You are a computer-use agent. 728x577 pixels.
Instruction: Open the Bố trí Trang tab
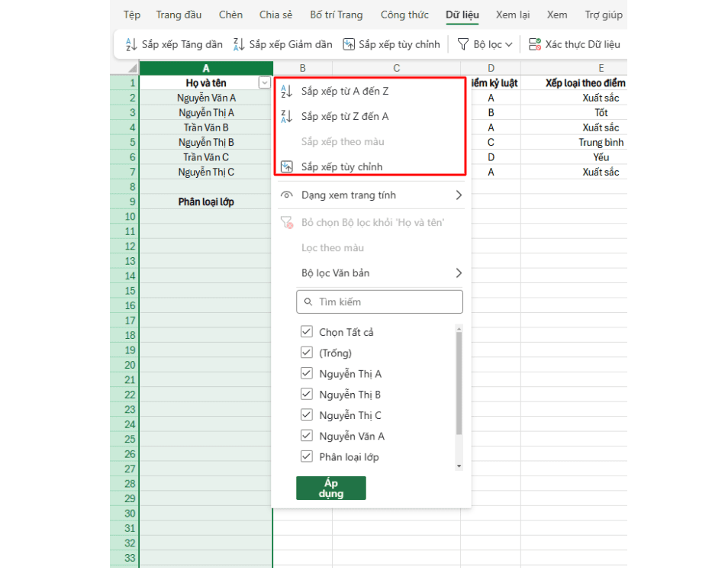336,15
